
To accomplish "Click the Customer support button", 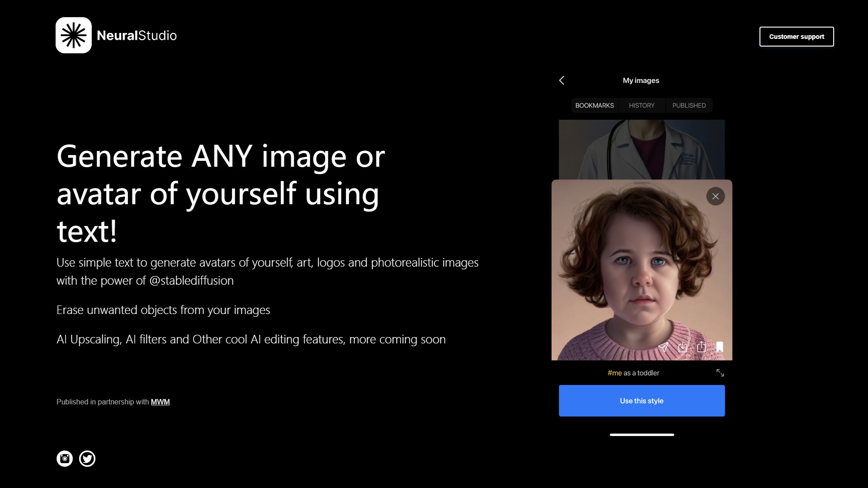I will coord(797,37).
